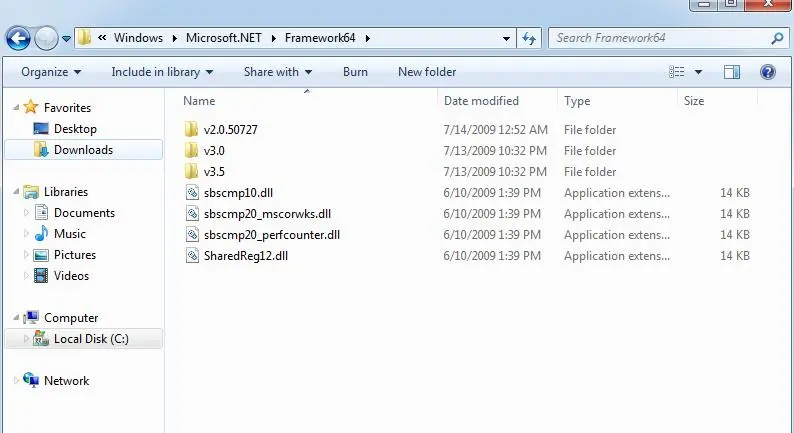Open the address bar history dropdown

tap(506, 38)
